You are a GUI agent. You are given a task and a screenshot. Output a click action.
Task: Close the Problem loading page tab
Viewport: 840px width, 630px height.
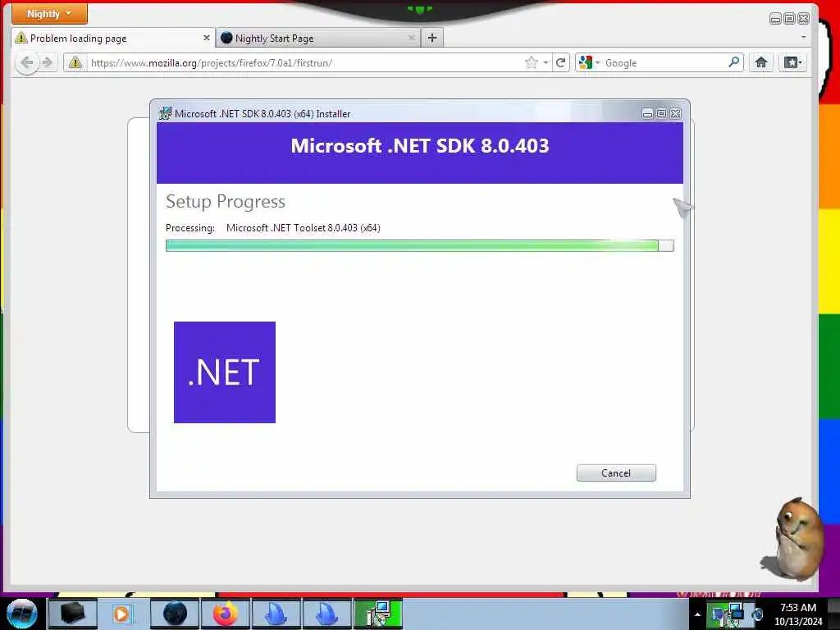point(206,38)
